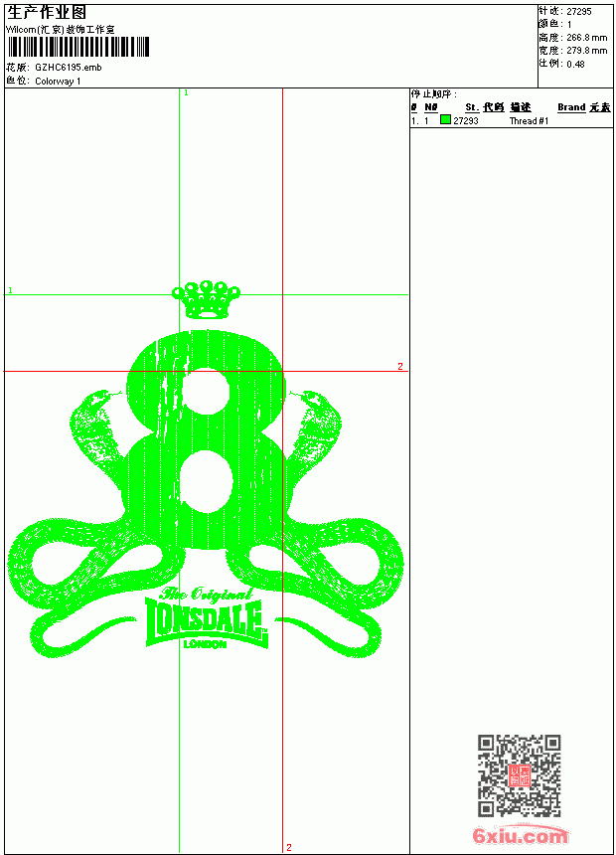This screenshot has width=616, height=855.
Task: Select the width value '279.8 mm'
Action: pyautogui.click(x=586, y=51)
